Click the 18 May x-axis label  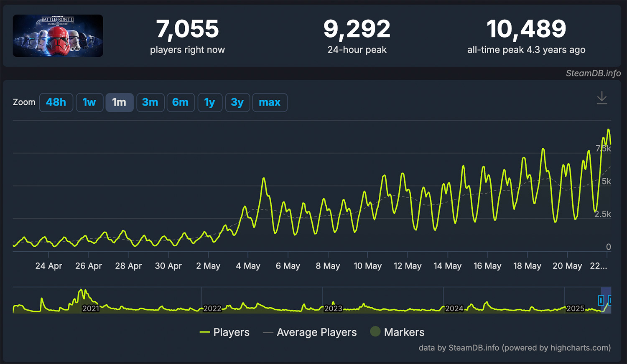point(527,266)
